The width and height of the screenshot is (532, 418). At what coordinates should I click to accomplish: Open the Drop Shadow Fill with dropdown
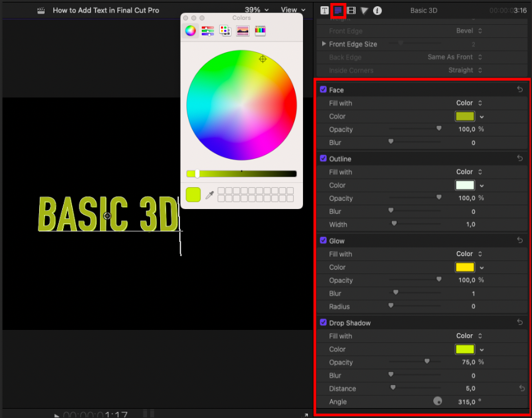pos(469,336)
